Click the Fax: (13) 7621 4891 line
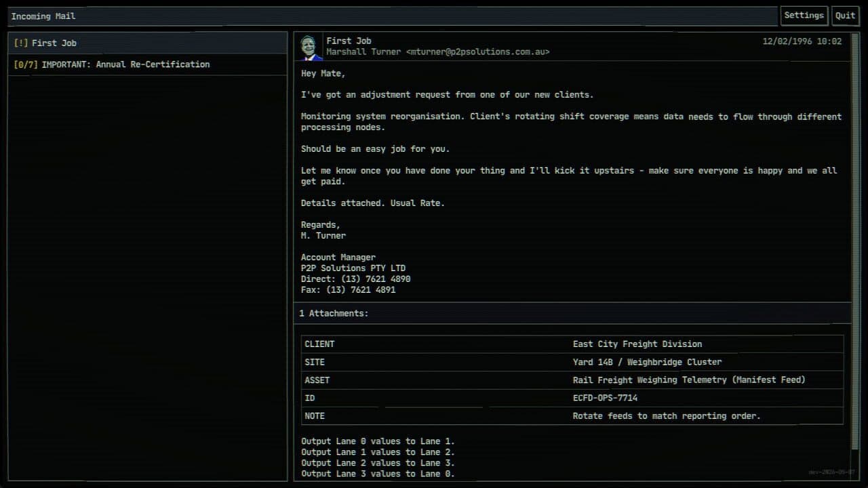This screenshot has width=868, height=488. pos(349,289)
